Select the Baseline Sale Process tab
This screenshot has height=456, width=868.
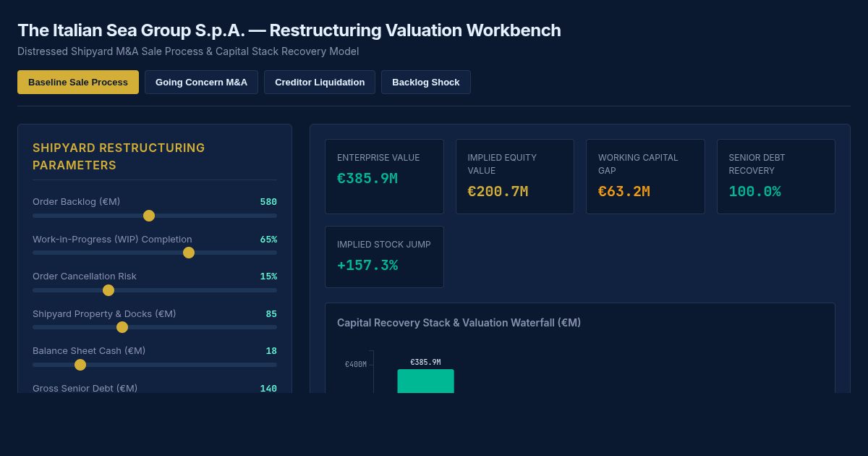78,82
